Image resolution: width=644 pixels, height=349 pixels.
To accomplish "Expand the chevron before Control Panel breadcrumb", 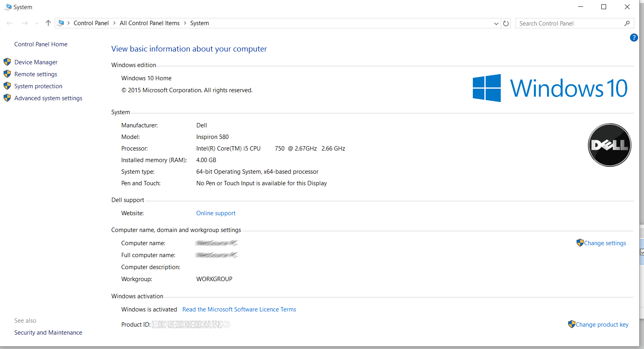I will tap(69, 23).
